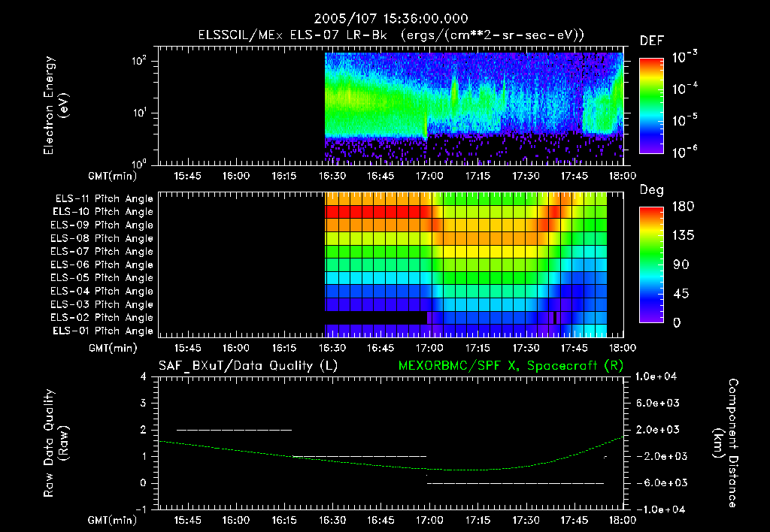Screen dimensions: 770x532
Task: Click the data quality line segment at level 2
Action: point(235,430)
